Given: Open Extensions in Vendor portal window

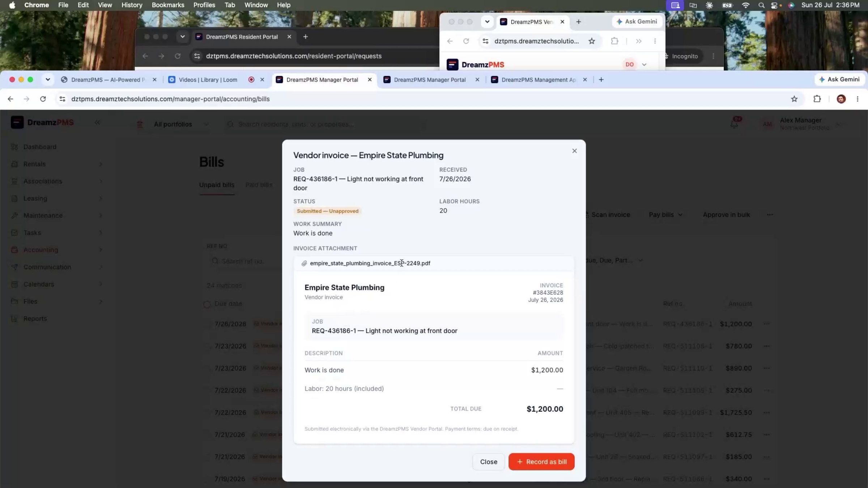Looking at the screenshot, I should (614, 41).
